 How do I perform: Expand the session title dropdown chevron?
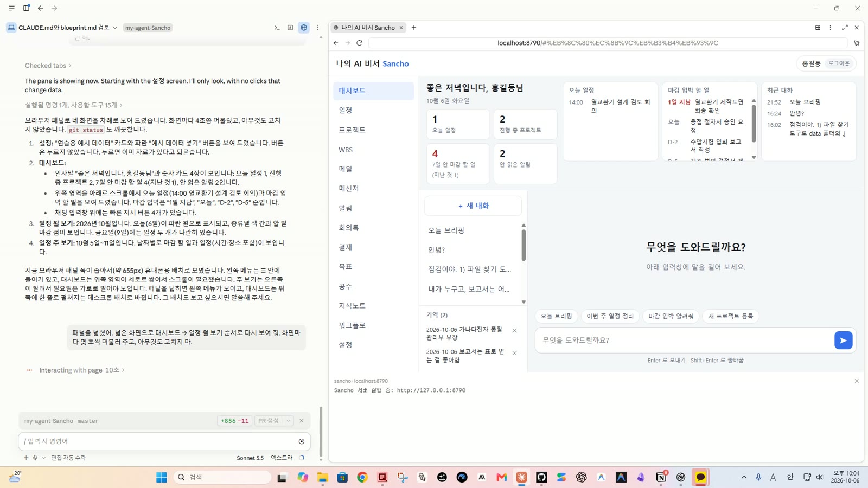tap(115, 28)
